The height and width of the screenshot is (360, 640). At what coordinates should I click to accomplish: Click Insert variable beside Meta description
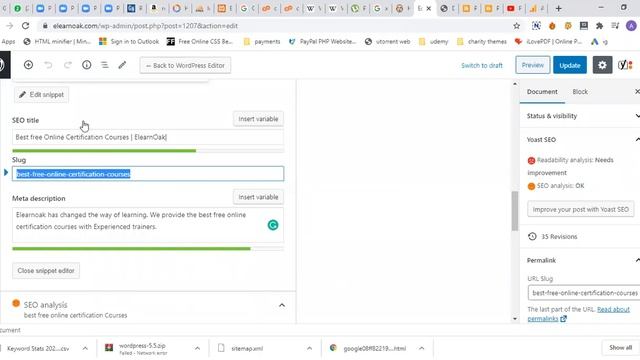(258, 197)
